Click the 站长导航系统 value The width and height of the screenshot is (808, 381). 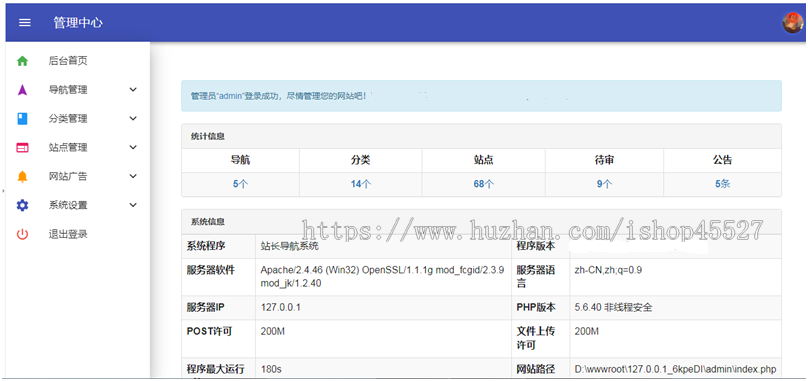[290, 246]
